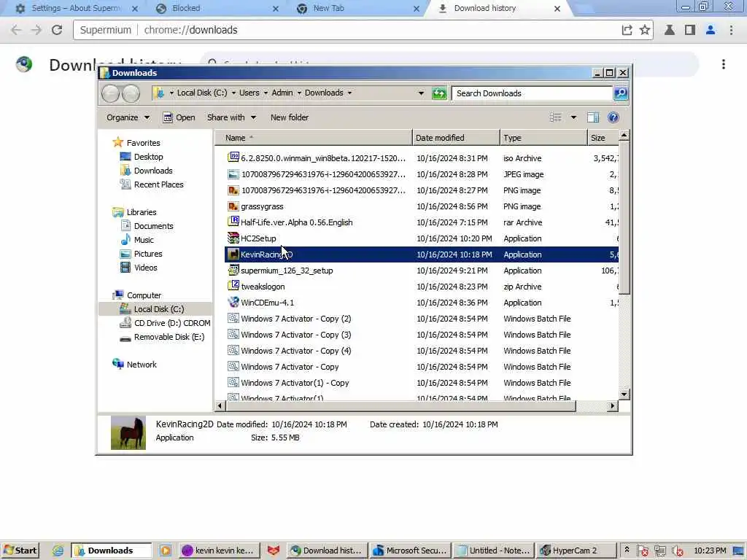This screenshot has width=747, height=560.
Task: Open the flask experiments icon in Chrome
Action: (670, 30)
